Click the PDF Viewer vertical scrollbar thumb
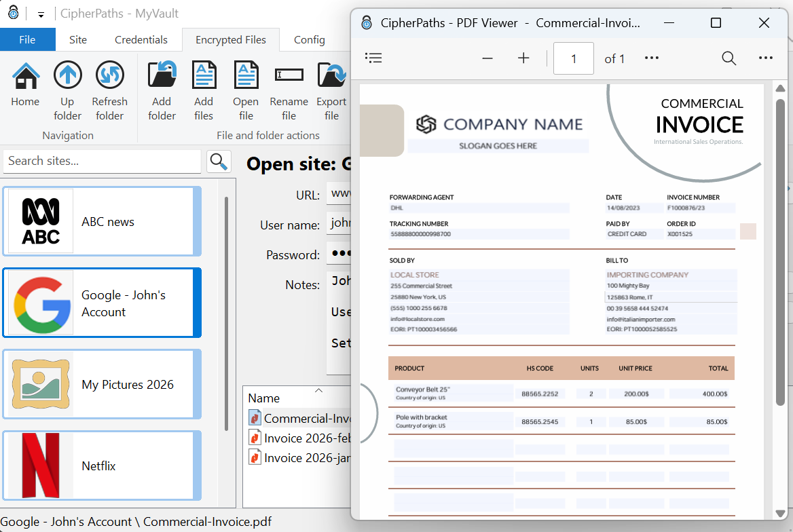The image size is (793, 532). tap(780, 252)
